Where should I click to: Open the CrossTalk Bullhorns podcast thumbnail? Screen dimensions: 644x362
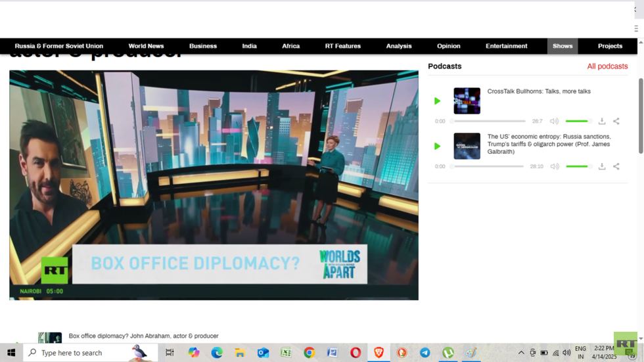467,101
